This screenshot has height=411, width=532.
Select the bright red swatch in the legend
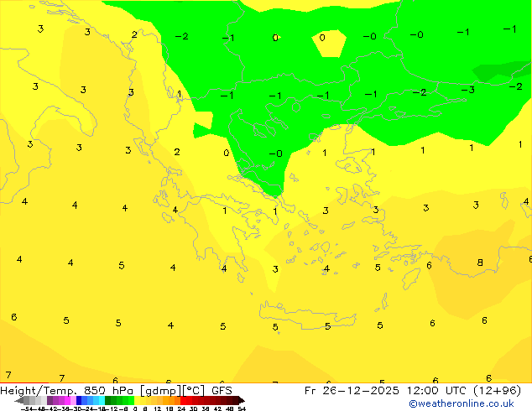[183, 400]
